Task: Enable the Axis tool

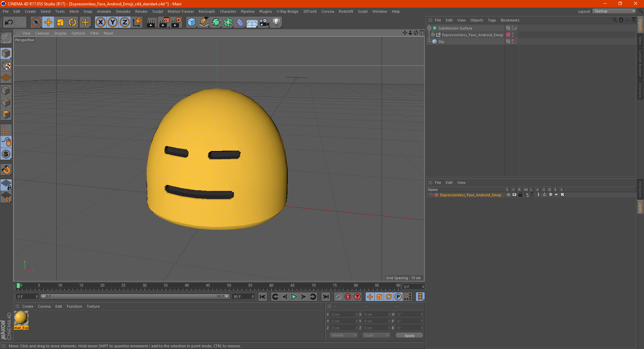Action: click(6, 130)
